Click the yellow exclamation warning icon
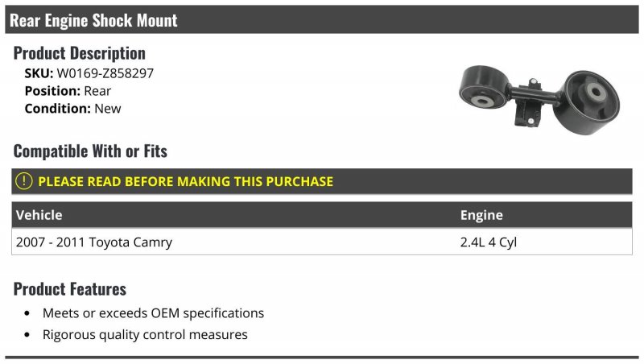 (24, 181)
